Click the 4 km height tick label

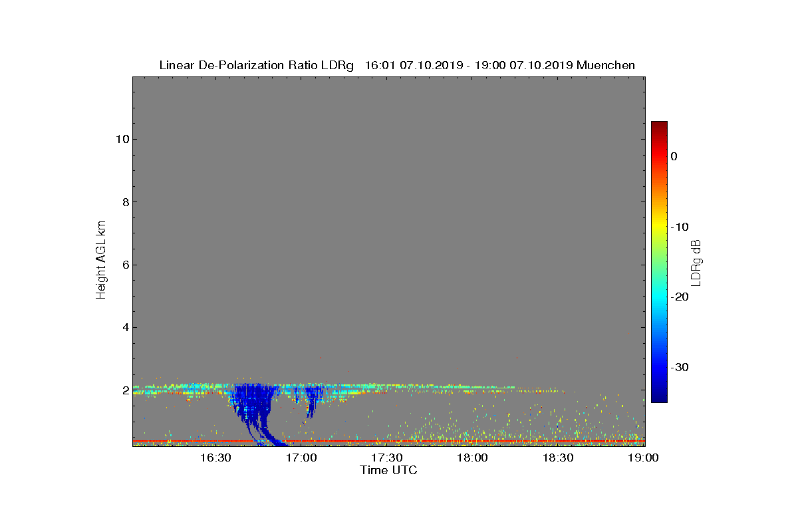(125, 327)
